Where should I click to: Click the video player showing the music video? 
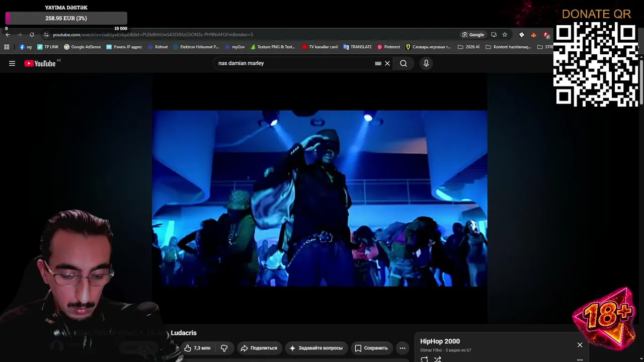click(319, 198)
